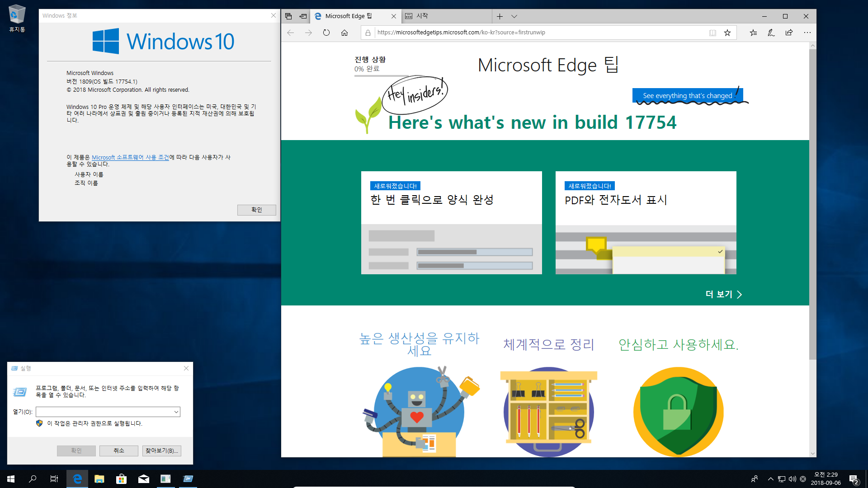The image size is (868, 488).
Task: Switch to the 시작 tab
Action: (445, 16)
